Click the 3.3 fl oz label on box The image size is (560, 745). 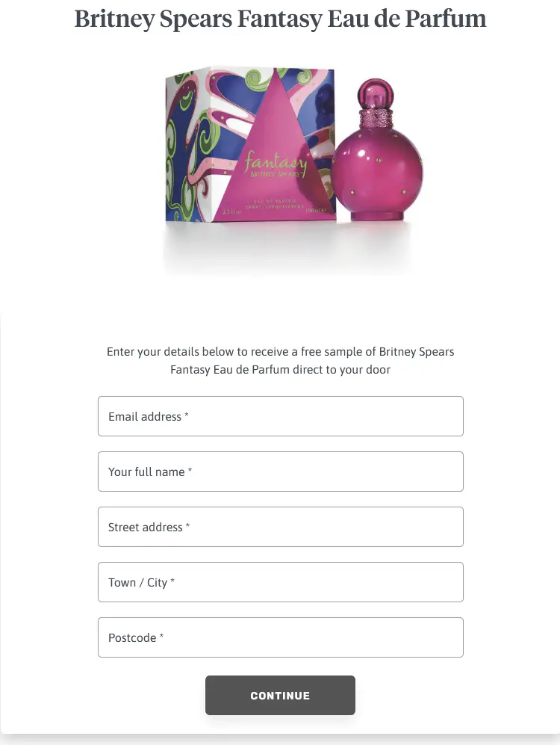[x=232, y=211]
